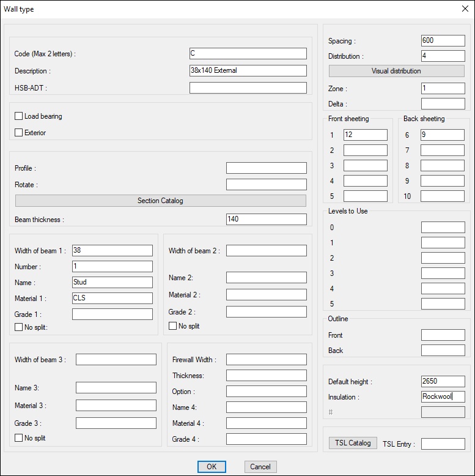Click the Outline Front field
This screenshot has height=476, width=475.
pos(443,335)
